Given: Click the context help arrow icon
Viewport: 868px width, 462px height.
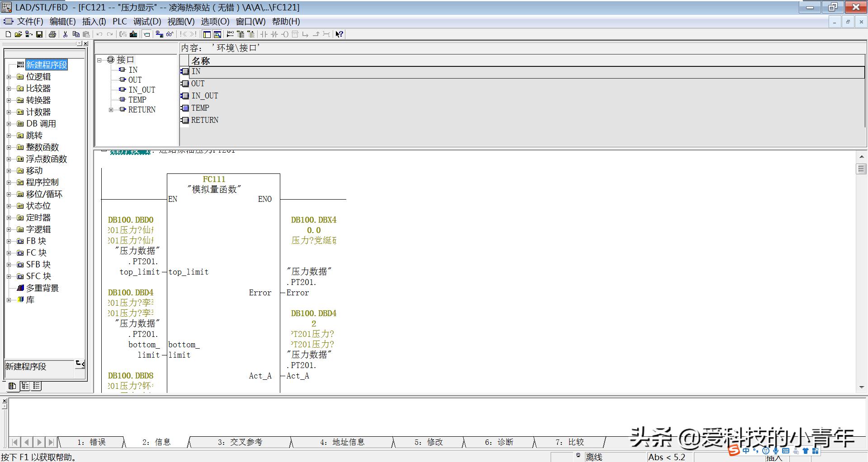Looking at the screenshot, I should pos(339,34).
